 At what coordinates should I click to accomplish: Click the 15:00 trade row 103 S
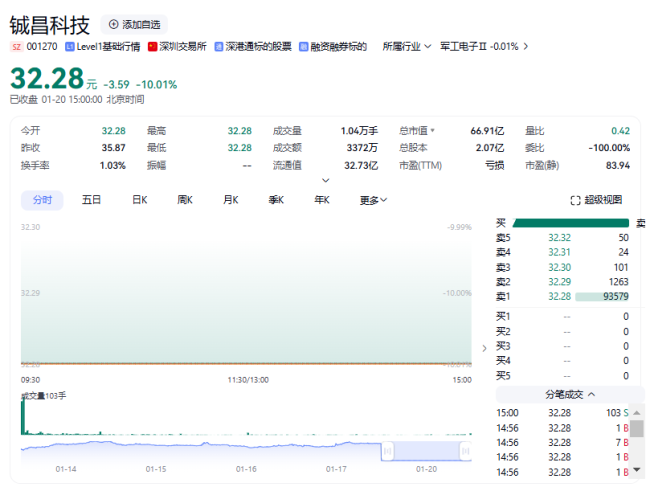563,413
